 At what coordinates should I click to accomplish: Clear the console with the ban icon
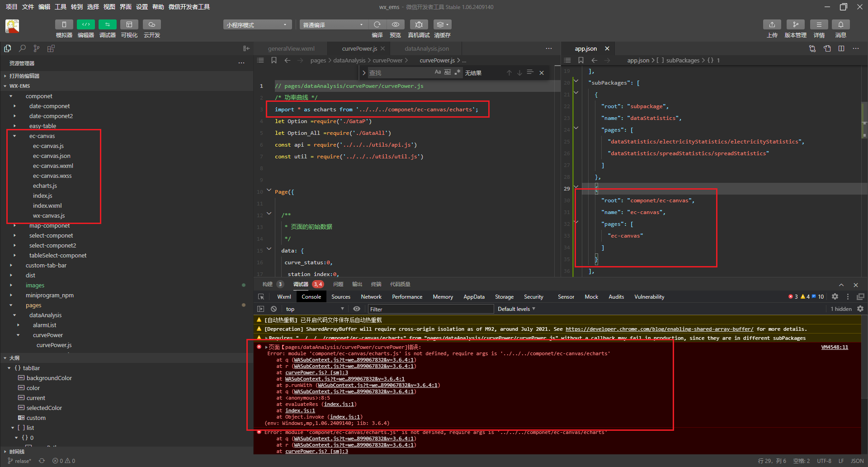274,309
